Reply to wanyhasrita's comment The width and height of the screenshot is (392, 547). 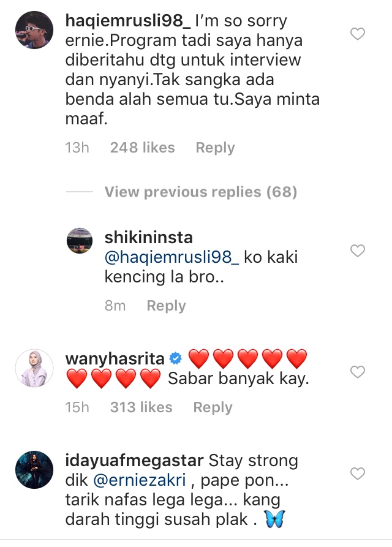[213, 407]
